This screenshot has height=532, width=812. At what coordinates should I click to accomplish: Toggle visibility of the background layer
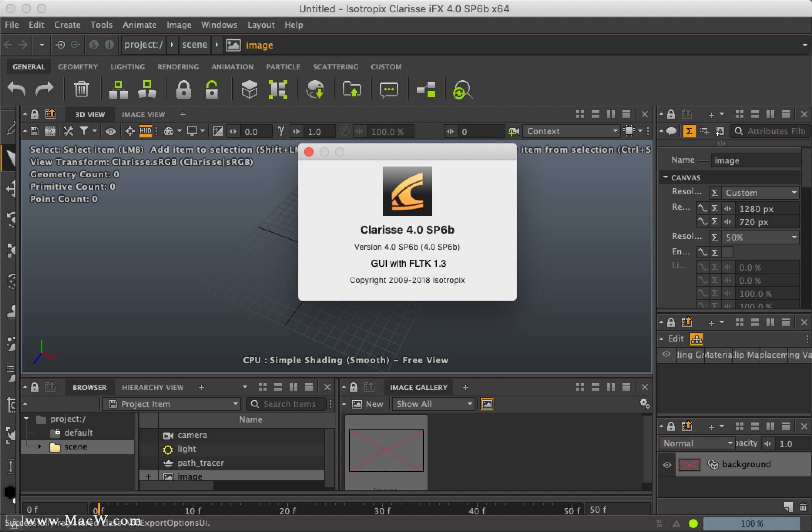pyautogui.click(x=667, y=465)
